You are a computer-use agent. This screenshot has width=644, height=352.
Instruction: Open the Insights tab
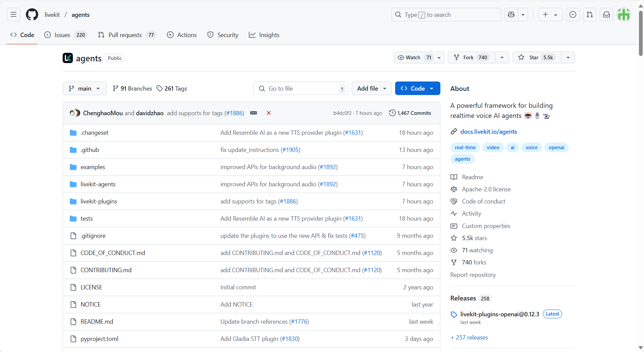coord(264,35)
